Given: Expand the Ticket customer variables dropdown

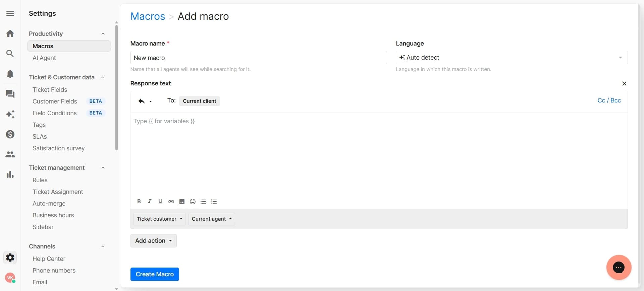Looking at the screenshot, I should [x=159, y=219].
